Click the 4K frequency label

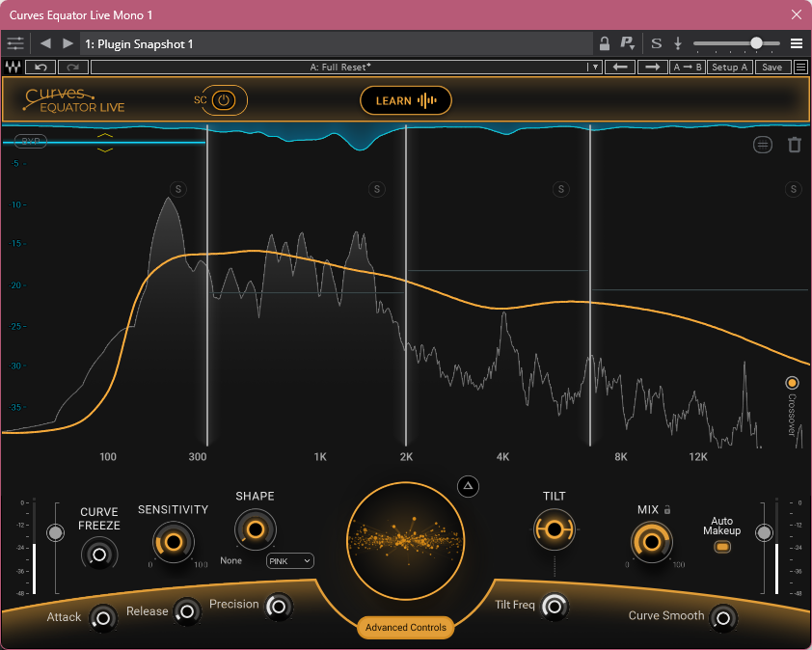coord(502,457)
